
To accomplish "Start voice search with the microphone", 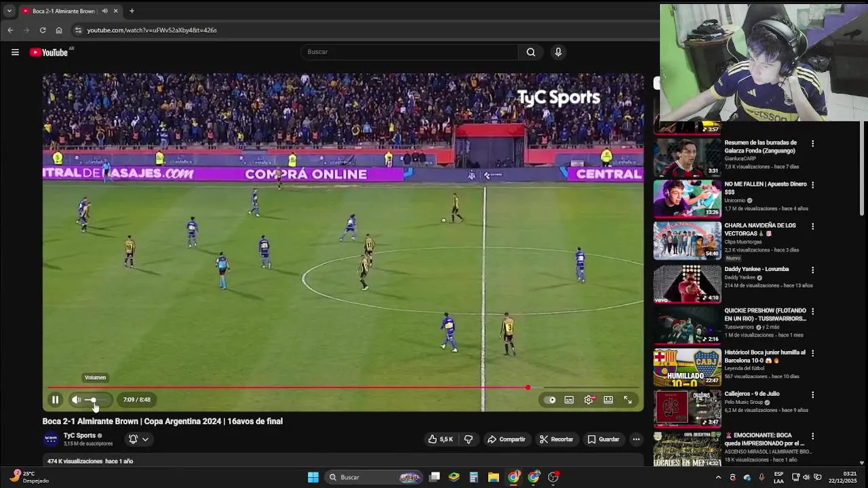I will (x=558, y=52).
